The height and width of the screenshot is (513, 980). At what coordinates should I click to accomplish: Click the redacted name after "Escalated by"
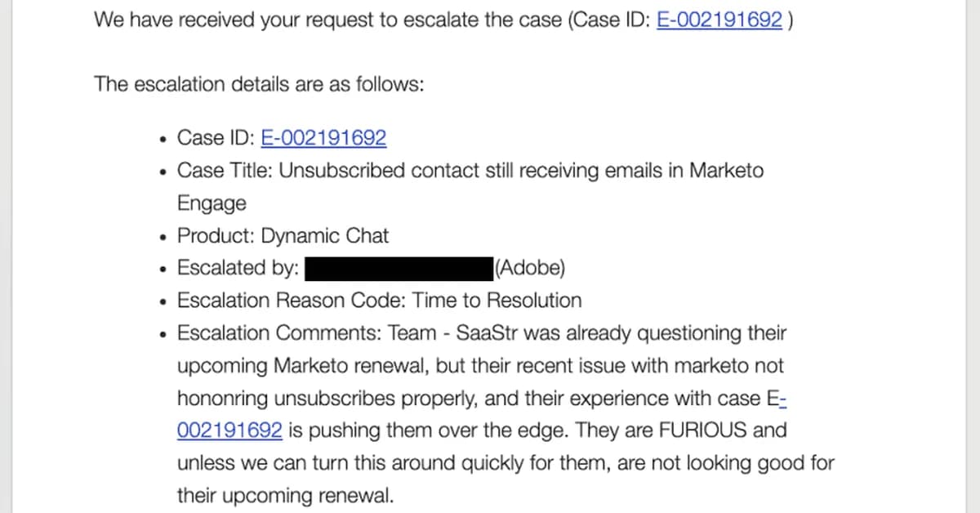(x=399, y=268)
